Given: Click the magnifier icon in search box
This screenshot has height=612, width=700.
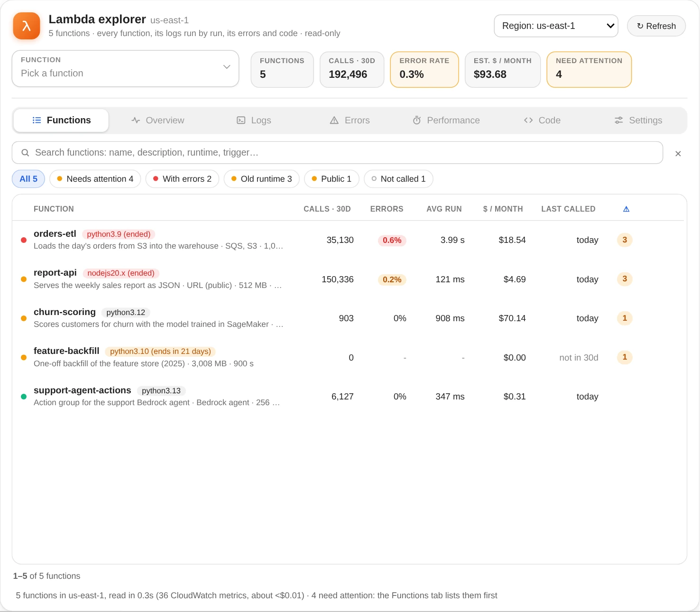Looking at the screenshot, I should point(26,153).
